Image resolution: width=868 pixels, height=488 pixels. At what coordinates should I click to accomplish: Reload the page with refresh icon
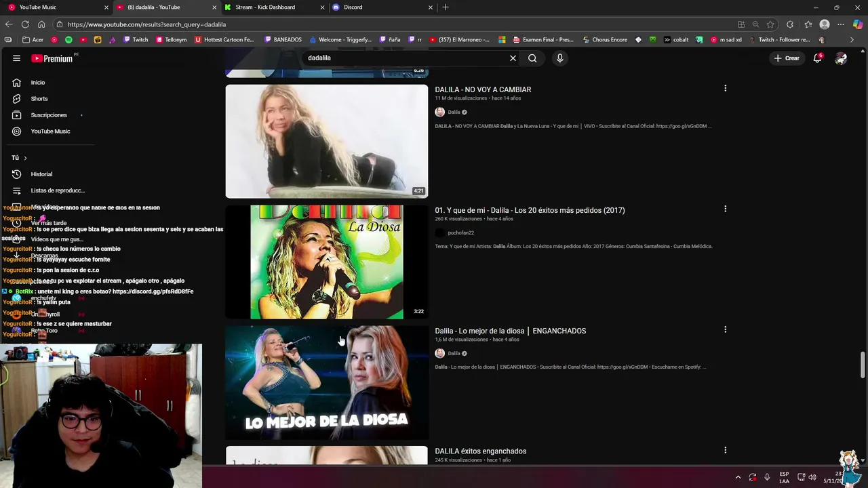(25, 24)
